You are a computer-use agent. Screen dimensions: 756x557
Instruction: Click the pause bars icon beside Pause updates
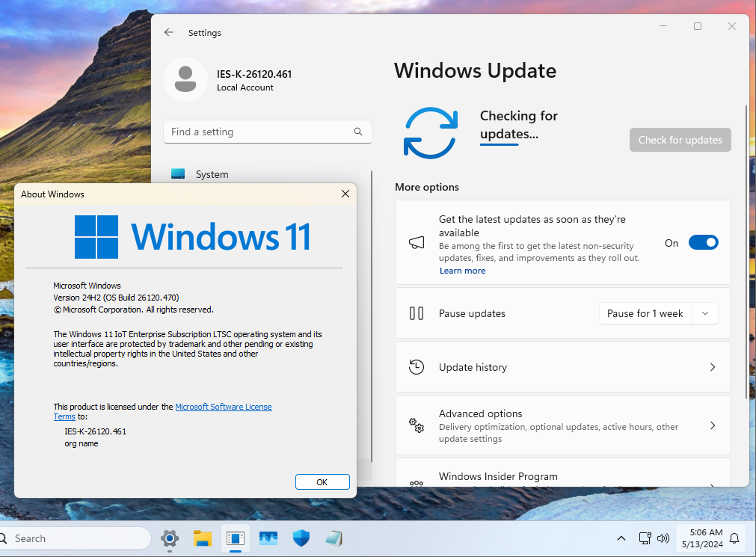pyautogui.click(x=417, y=313)
